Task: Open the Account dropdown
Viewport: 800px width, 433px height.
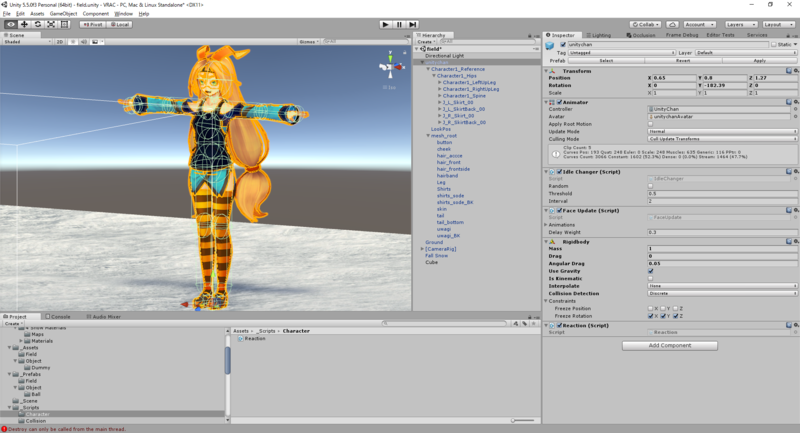Action: click(699, 24)
